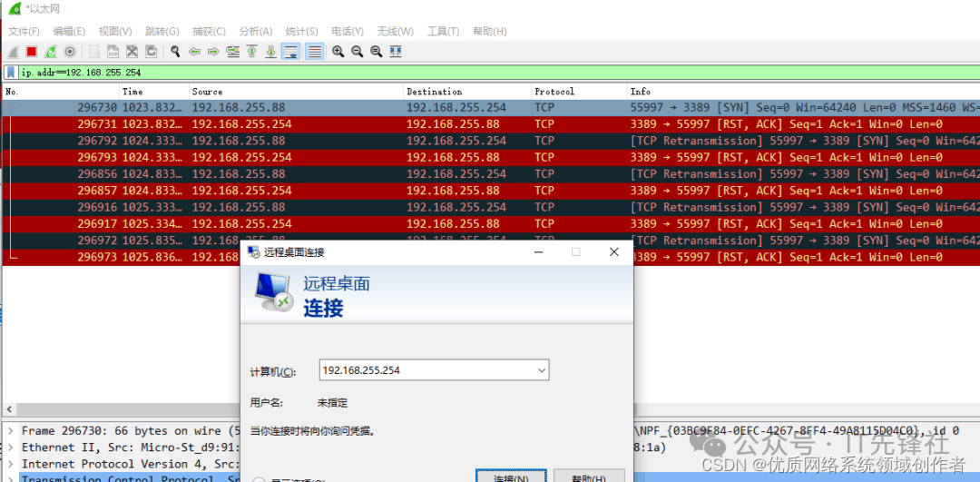The width and height of the screenshot is (980, 482).
Task: Restart the current capture with green fin icon
Action: (51, 52)
